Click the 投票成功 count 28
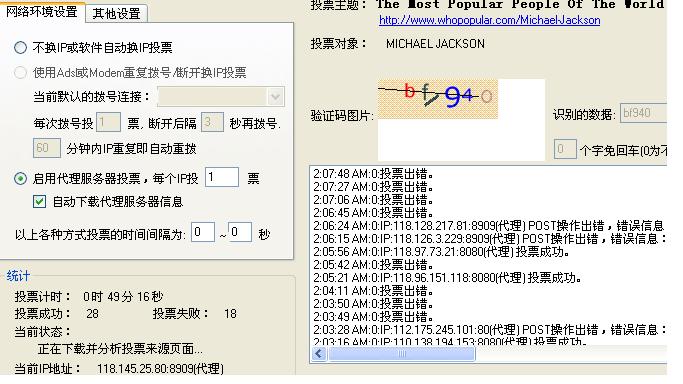The image size is (683, 384). (x=92, y=314)
